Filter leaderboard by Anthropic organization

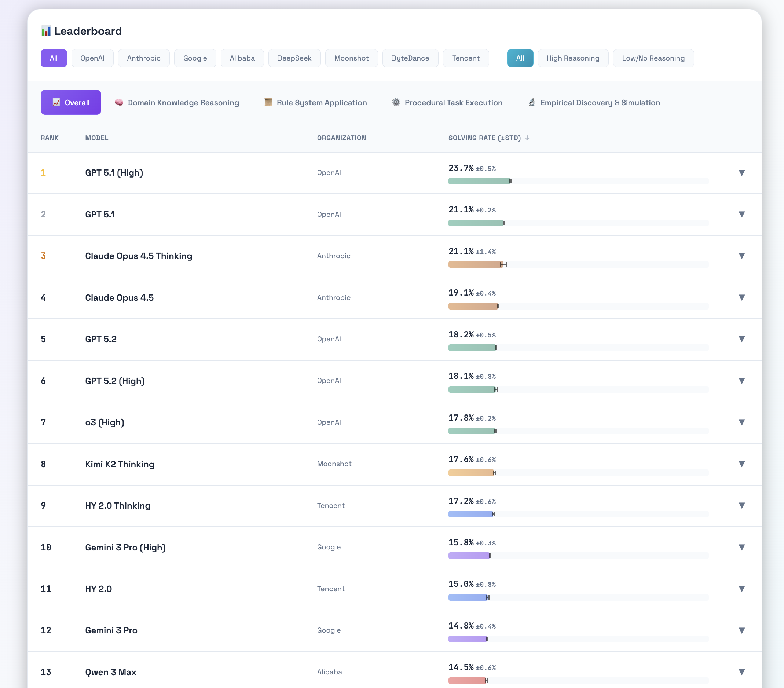pos(143,58)
